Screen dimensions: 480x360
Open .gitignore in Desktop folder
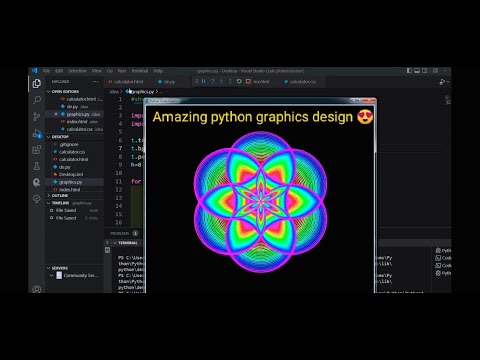(69, 144)
